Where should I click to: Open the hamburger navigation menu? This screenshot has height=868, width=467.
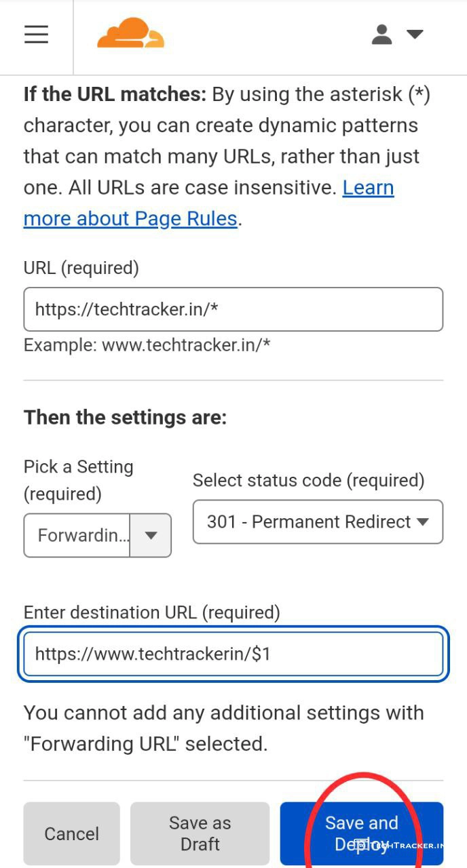[x=36, y=35]
